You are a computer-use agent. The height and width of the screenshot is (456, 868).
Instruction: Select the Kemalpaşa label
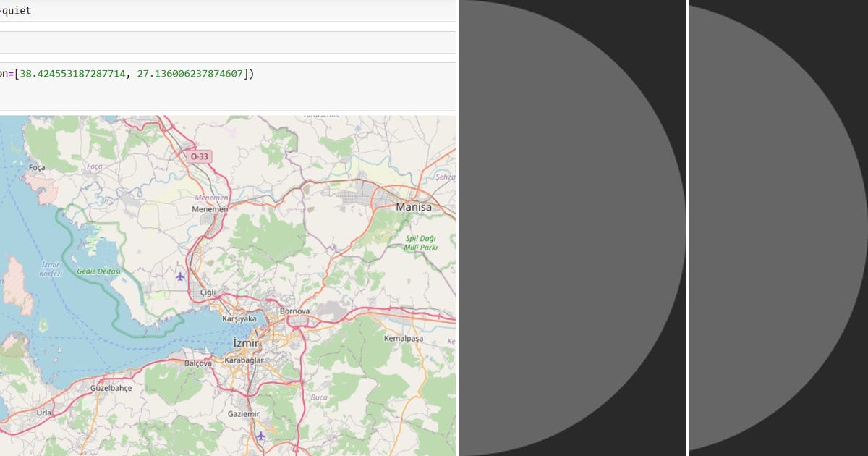click(x=404, y=337)
